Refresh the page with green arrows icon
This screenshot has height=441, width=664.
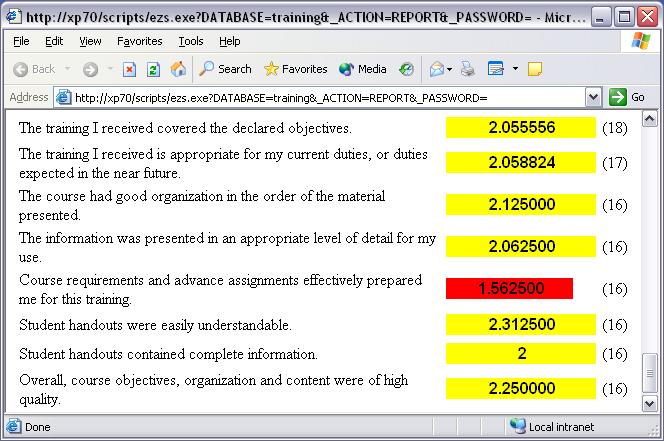(x=153, y=69)
